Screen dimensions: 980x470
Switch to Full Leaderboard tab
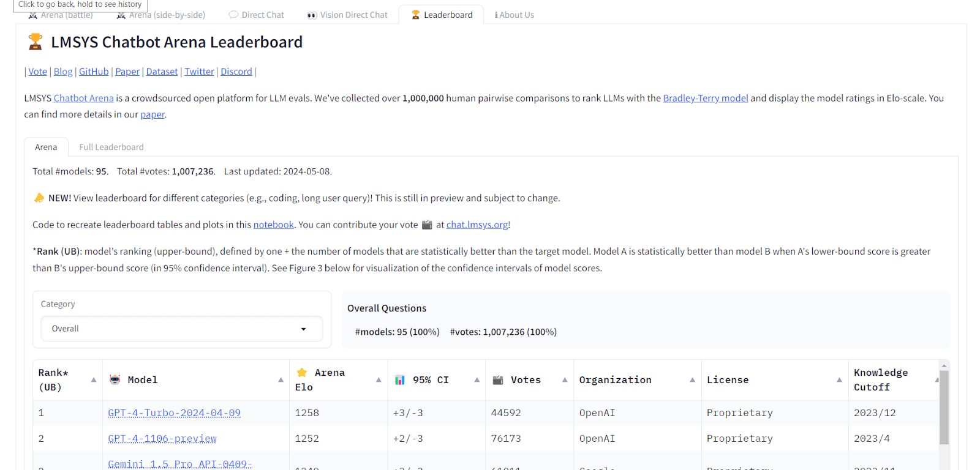[x=111, y=147]
